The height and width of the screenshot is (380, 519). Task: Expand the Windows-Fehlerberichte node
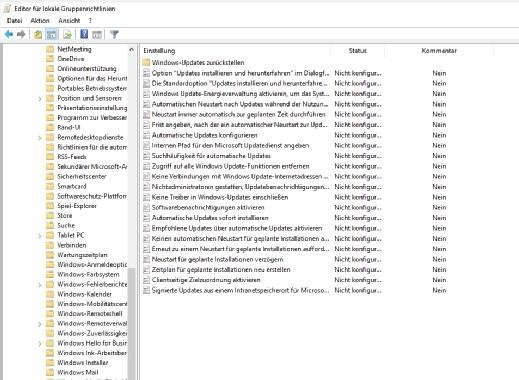[40, 285]
